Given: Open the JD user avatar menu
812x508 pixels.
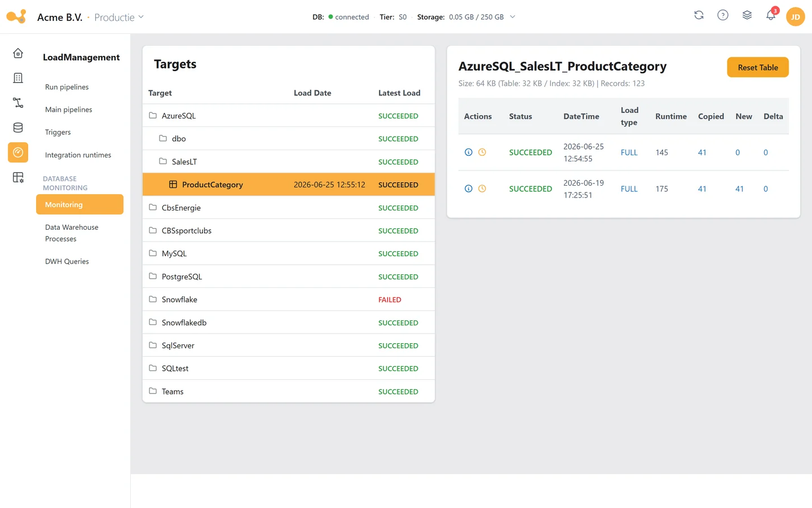Looking at the screenshot, I should coord(796,17).
